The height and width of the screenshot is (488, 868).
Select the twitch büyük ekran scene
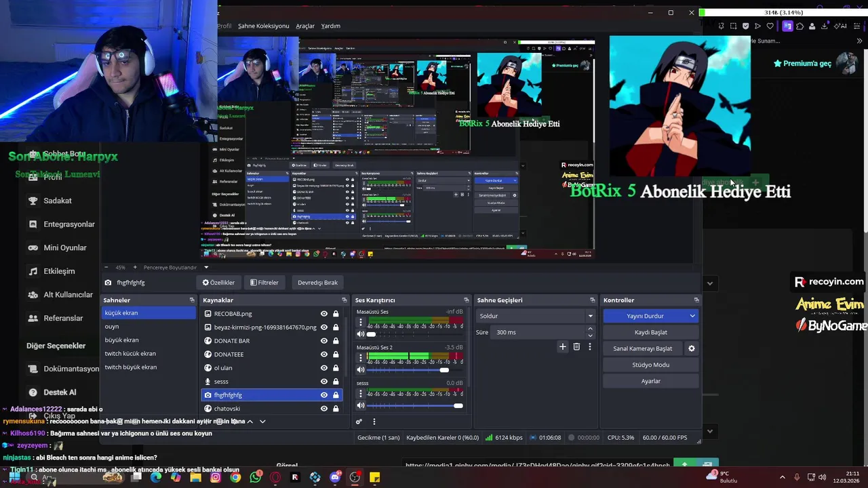pyautogui.click(x=149, y=367)
